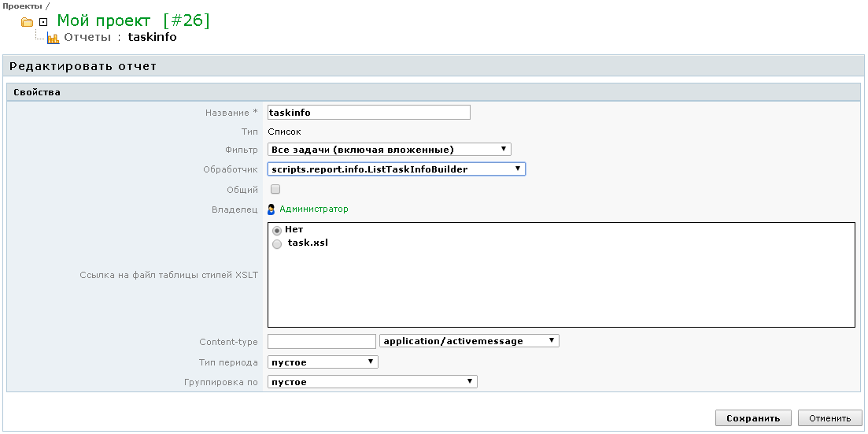This screenshot has height=434, width=868.
Task: Expand the Мой проект tree node box
Action: click(43, 22)
